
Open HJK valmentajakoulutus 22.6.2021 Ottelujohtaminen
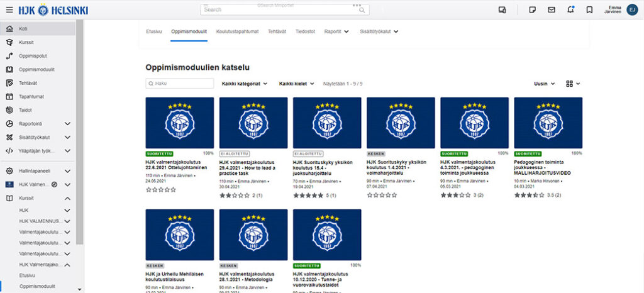176,165
